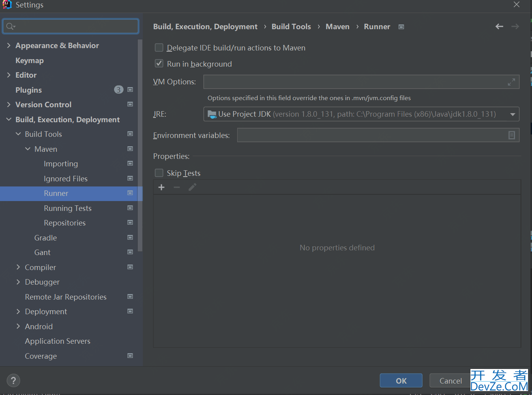Click Maven in the breadcrumb
Screen dimensions: 532x395
coord(337,26)
